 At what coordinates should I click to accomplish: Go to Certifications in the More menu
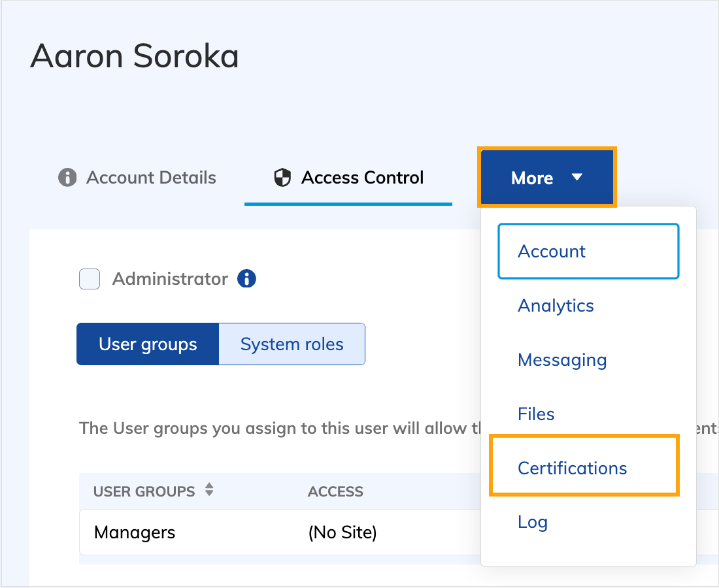[572, 468]
